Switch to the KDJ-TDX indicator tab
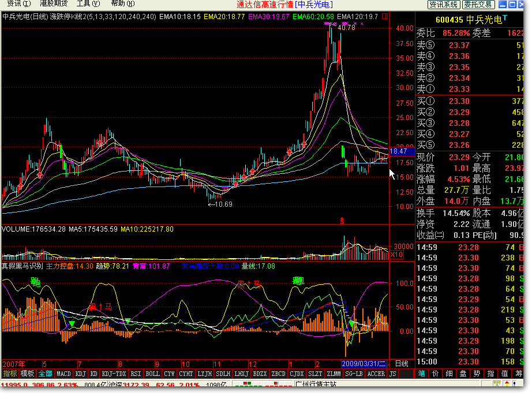This screenshot has height=395, width=532. (114, 374)
